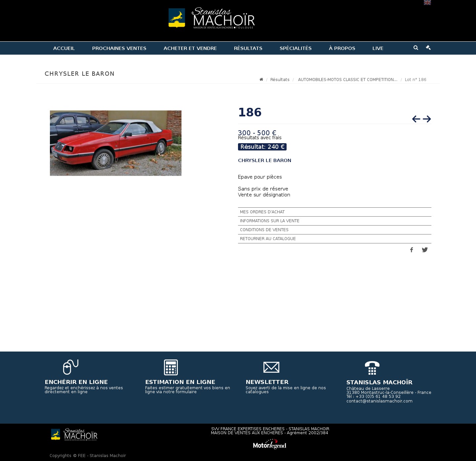Go to the previous lot arrow
Viewport: 476px width, 461px height.
coord(416,119)
